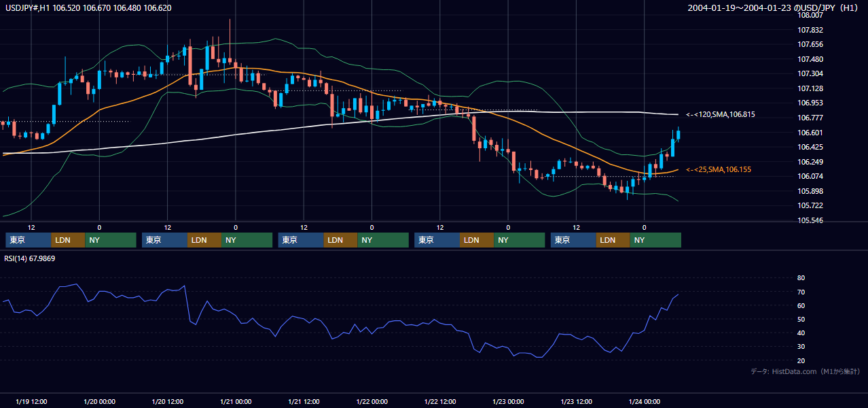Click the USDJPY#,H1 chart title text
Screen dimensions: 868x408
tap(88, 8)
